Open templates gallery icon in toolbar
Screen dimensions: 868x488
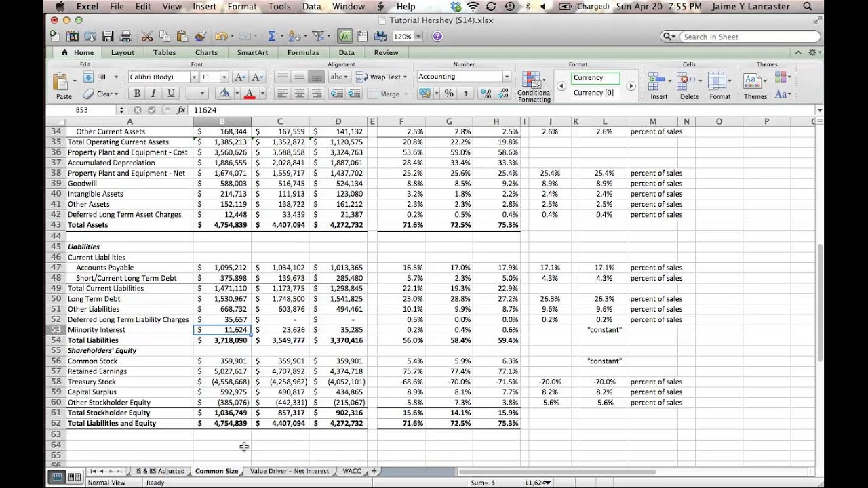73,37
